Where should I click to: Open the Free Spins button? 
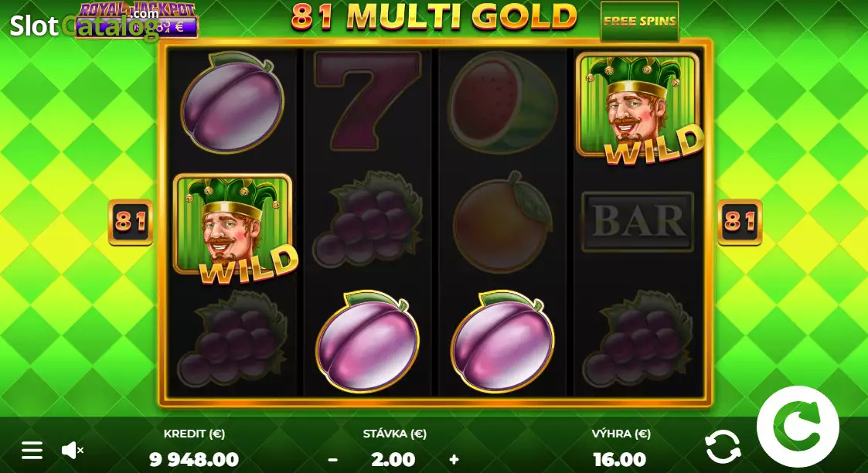tap(639, 21)
